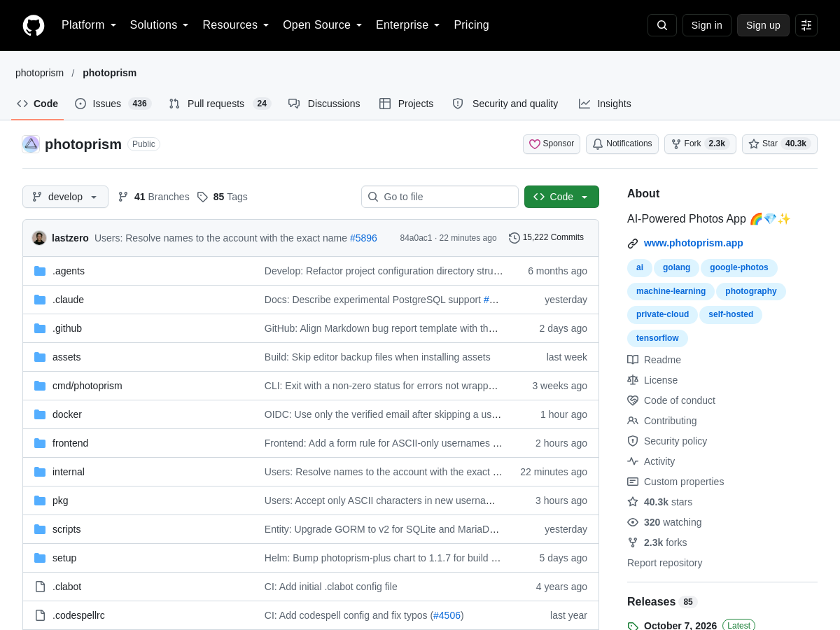
Task: Expand the Solutions menu
Action: pyautogui.click(x=160, y=25)
